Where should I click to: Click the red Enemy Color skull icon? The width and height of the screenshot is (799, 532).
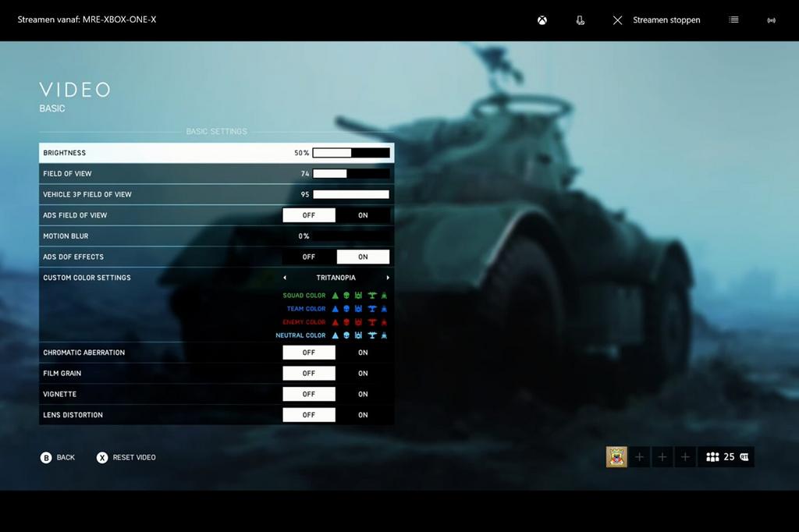pyautogui.click(x=346, y=322)
